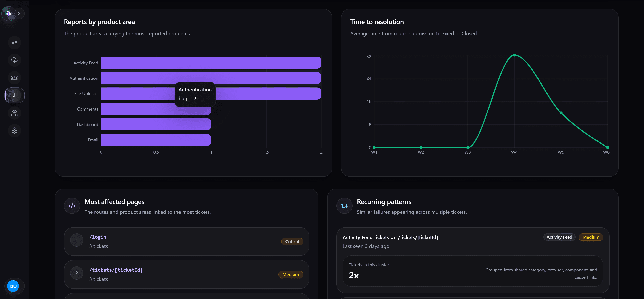
Task: Click the 'Recurring patterns' heading
Action: pyautogui.click(x=384, y=202)
